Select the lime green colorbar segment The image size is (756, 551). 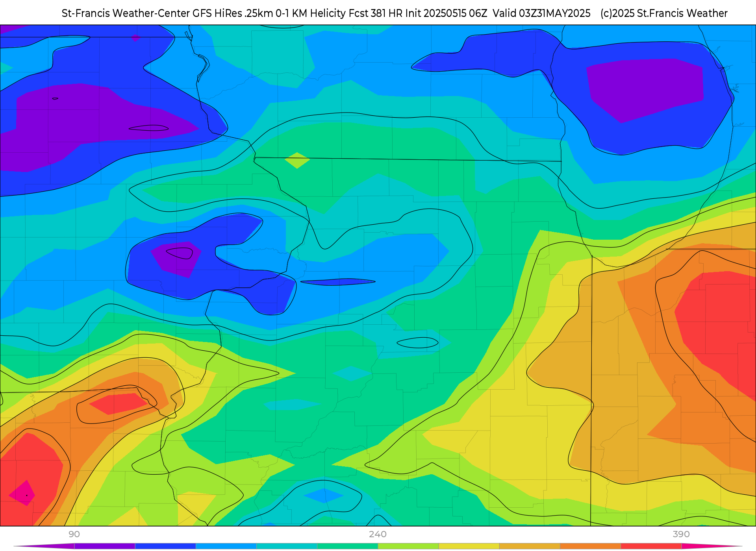[x=408, y=546]
